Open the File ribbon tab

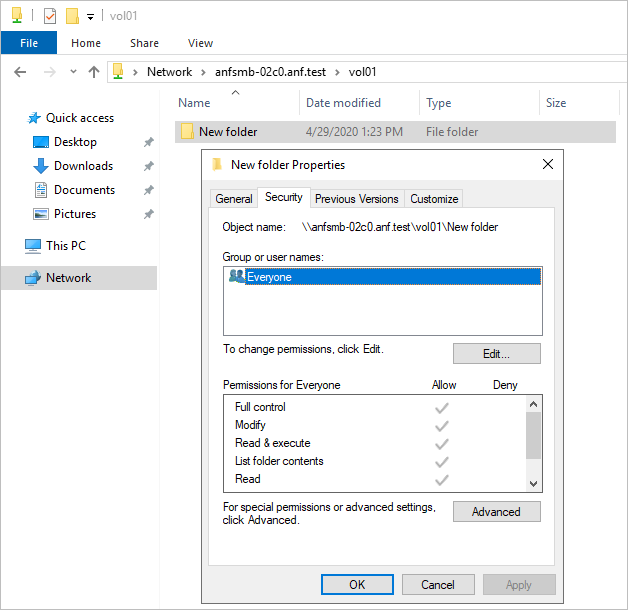29,43
